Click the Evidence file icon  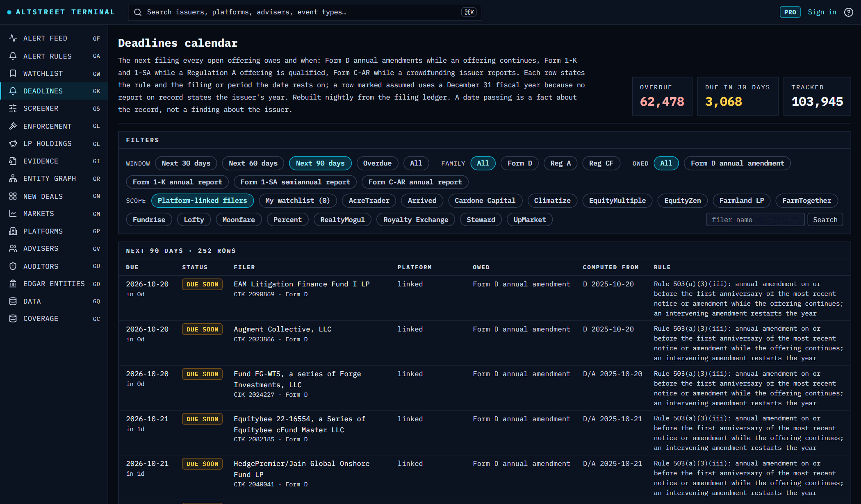[x=13, y=161]
